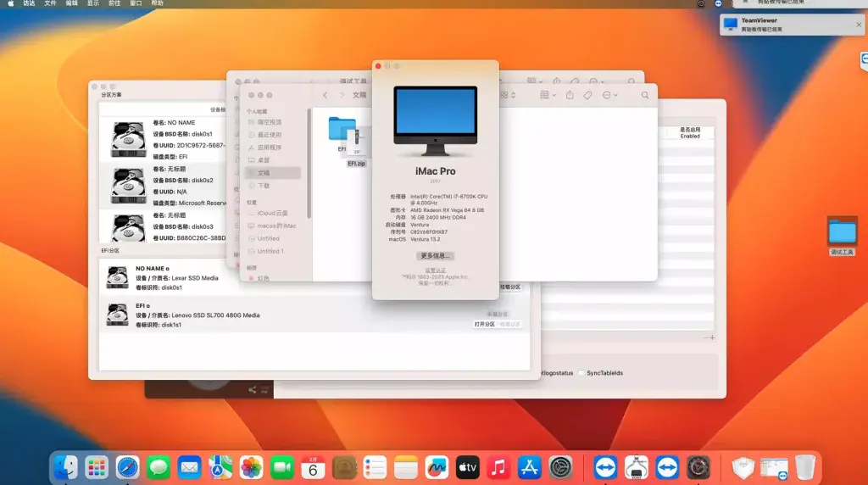Click 更多信息... button in About window
Viewport: 868px width, 485px height.
point(435,256)
